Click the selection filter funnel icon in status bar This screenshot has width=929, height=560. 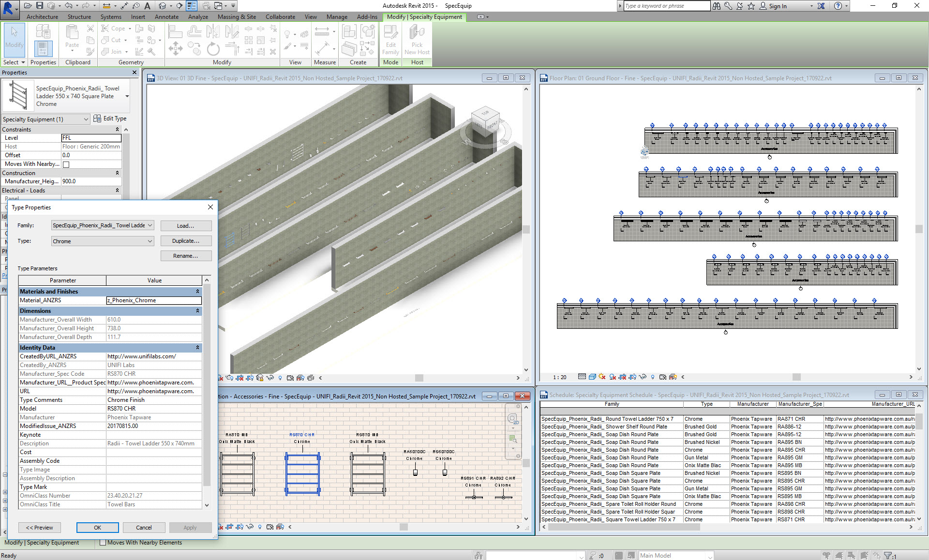coord(888,556)
